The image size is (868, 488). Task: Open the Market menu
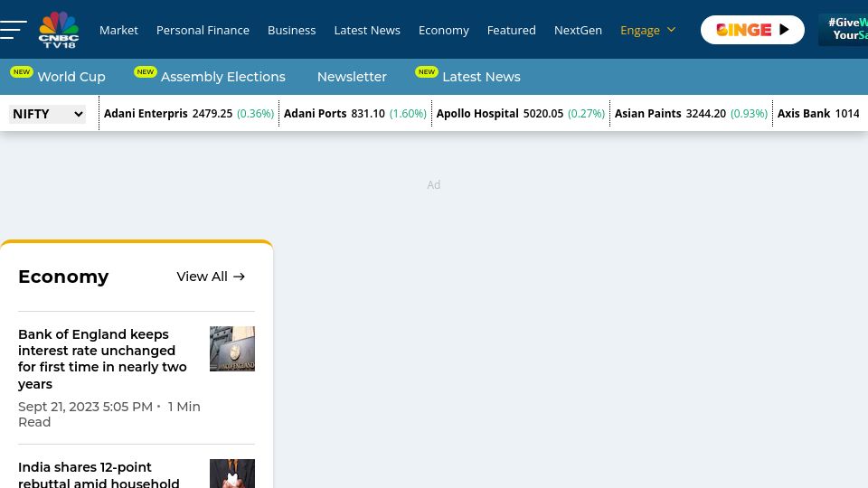click(x=118, y=30)
